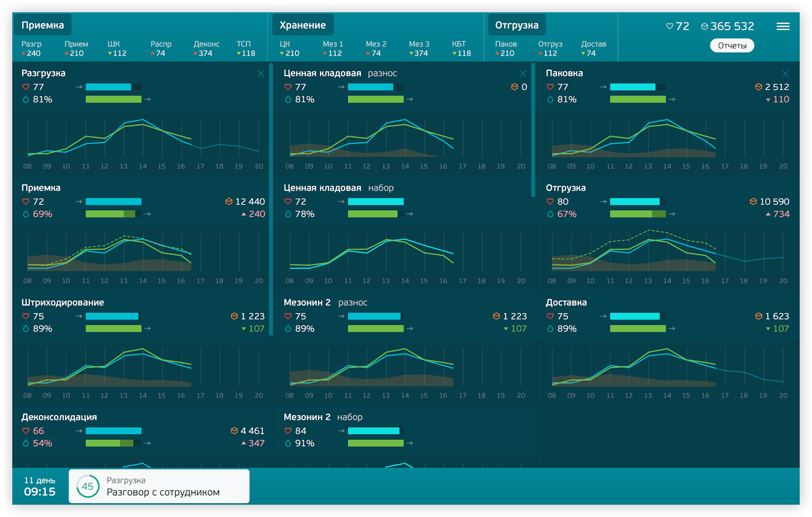Open the Разговор с сотрудником notification
Screen dimensions: 812x517
[x=159, y=486]
